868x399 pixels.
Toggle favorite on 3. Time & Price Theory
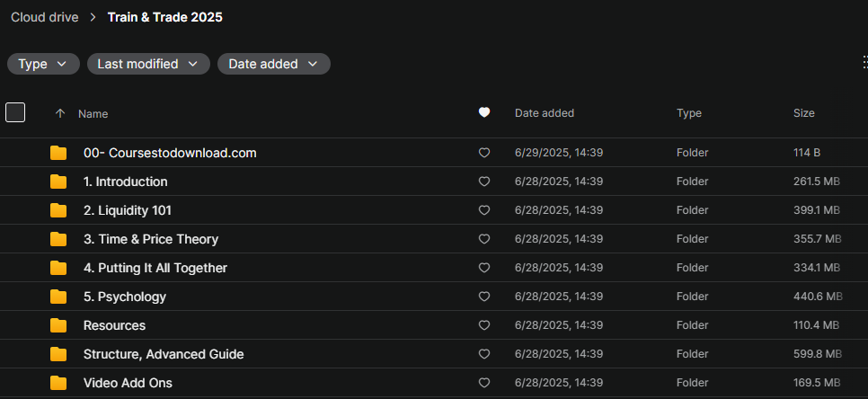484,239
